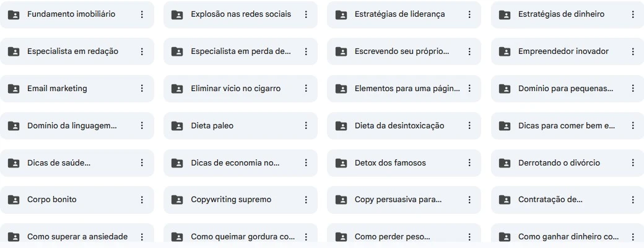Image resolution: width=644 pixels, height=248 pixels.
Task: Open the Dicas de economia folder
Action: tap(235, 163)
